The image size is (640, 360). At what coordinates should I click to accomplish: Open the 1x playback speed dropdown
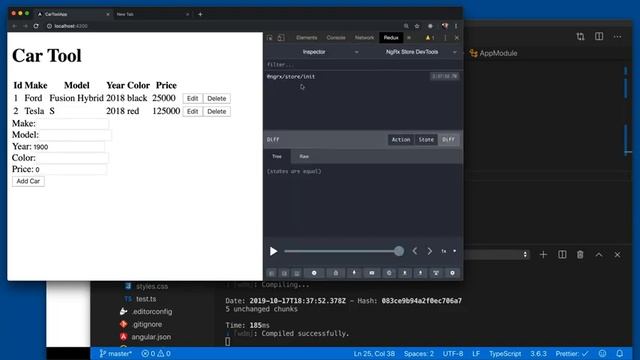pos(448,251)
